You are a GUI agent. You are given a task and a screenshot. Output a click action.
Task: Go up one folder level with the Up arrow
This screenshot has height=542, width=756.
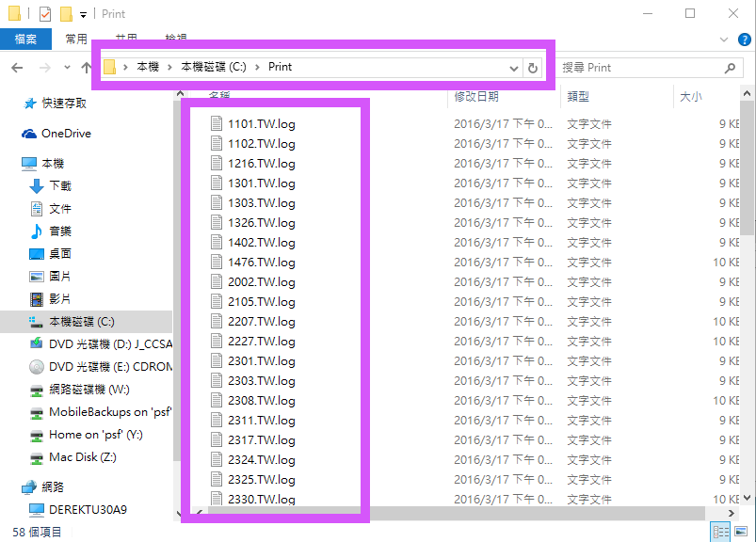87,68
